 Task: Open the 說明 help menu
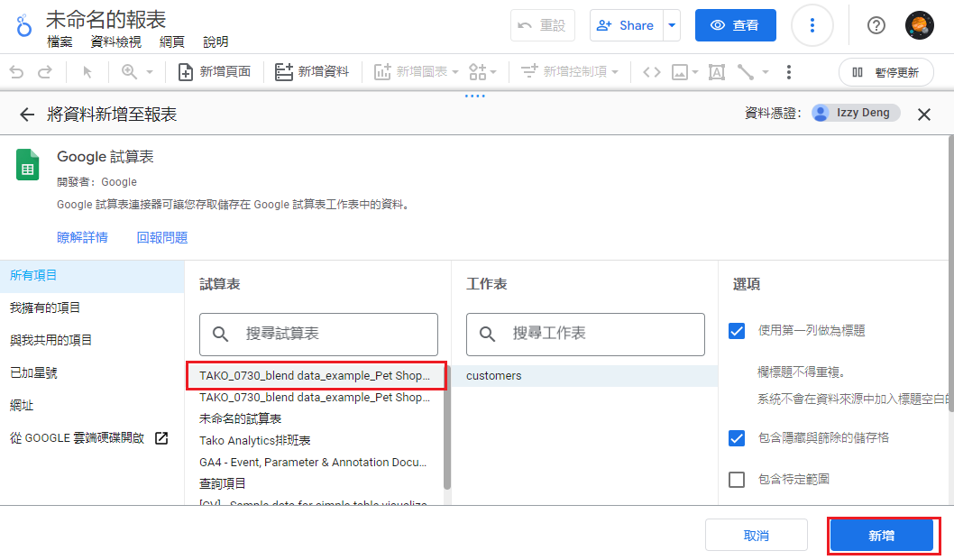pos(216,42)
